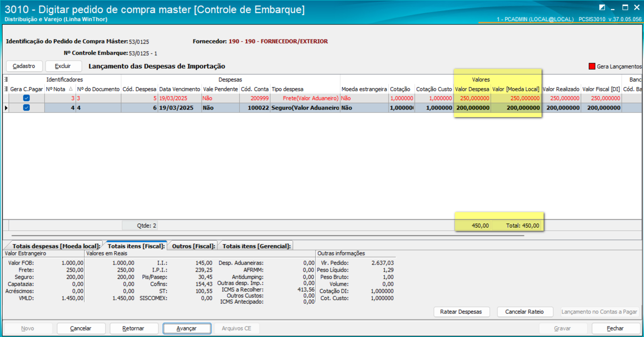Click due date 19/03/2025 in the Seguro row
This screenshot has width=644, height=337.
pos(180,108)
